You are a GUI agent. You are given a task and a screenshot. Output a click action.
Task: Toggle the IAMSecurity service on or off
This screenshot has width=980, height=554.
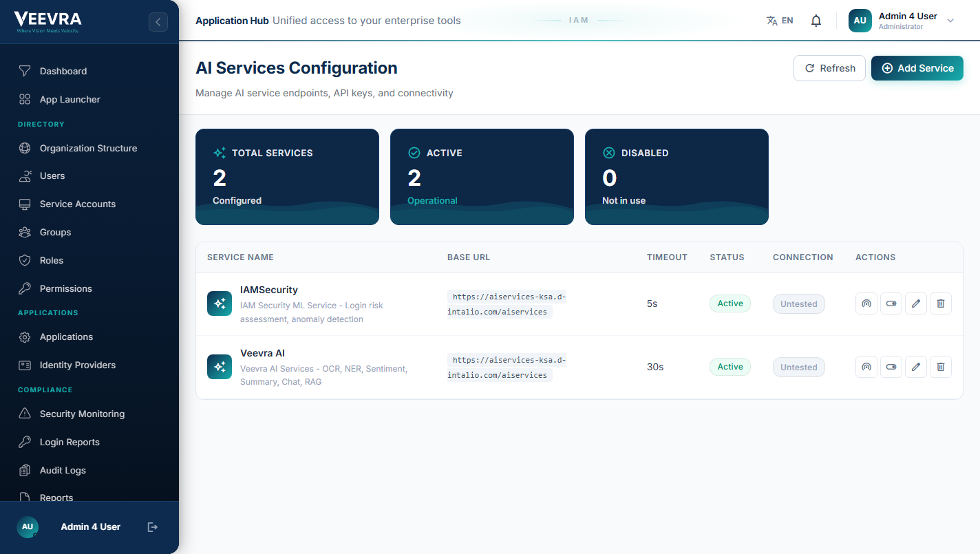891,303
